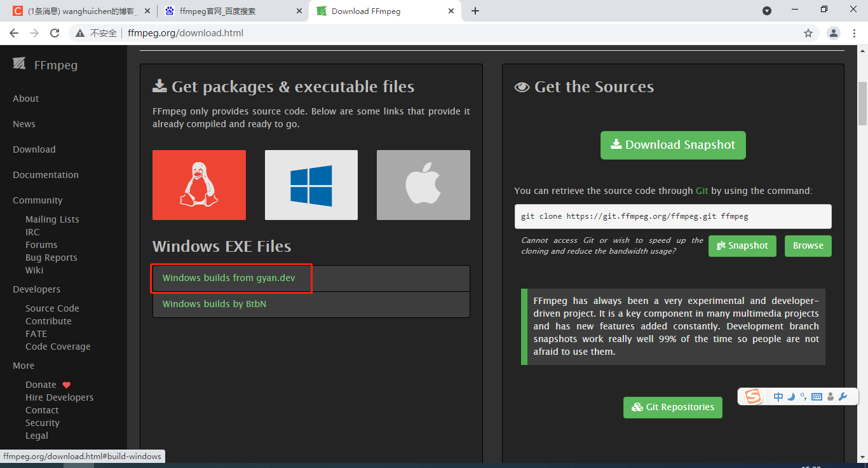
Task: Open the Sogou soft keyboard icon
Action: tap(817, 397)
